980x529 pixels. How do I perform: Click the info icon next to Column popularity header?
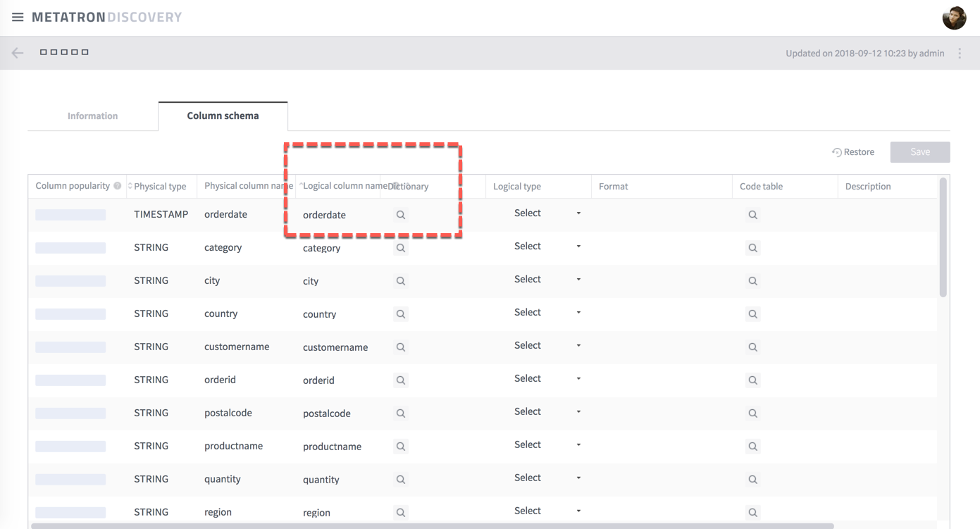coord(117,185)
